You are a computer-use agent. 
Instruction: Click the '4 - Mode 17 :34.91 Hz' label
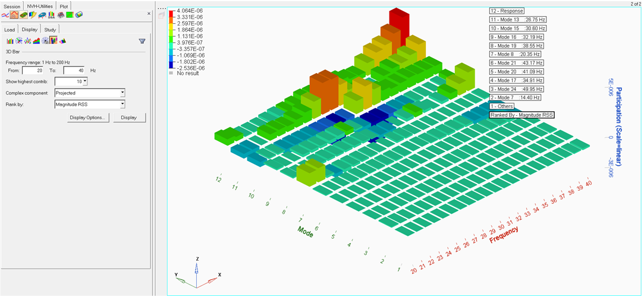516,80
